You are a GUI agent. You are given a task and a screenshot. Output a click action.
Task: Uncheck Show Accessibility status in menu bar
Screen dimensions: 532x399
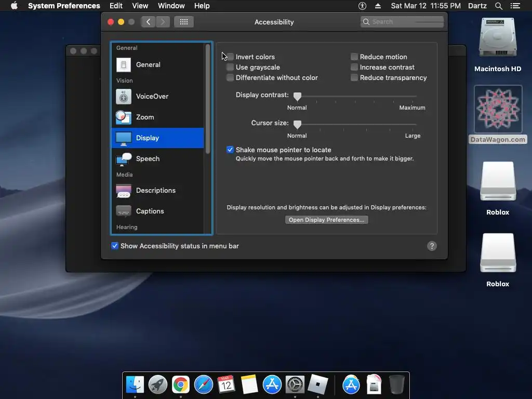(115, 246)
